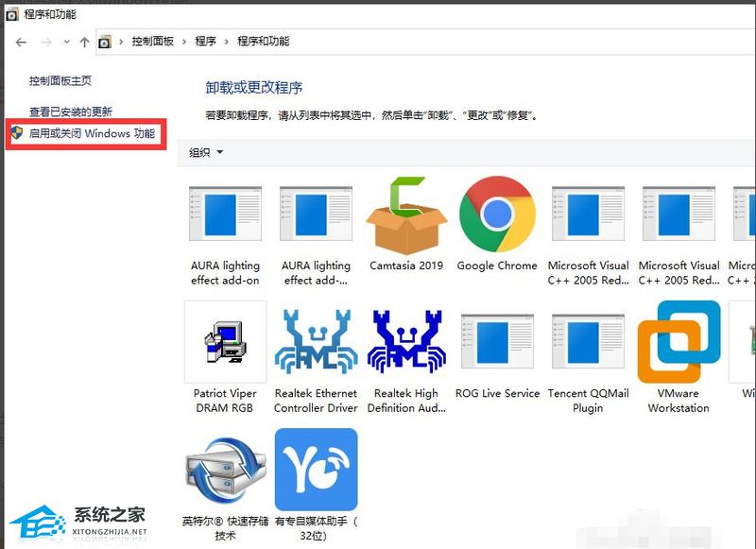Click 程序和功能 breadcrumb segment
Image resolution: width=756 pixels, height=549 pixels.
264,42
